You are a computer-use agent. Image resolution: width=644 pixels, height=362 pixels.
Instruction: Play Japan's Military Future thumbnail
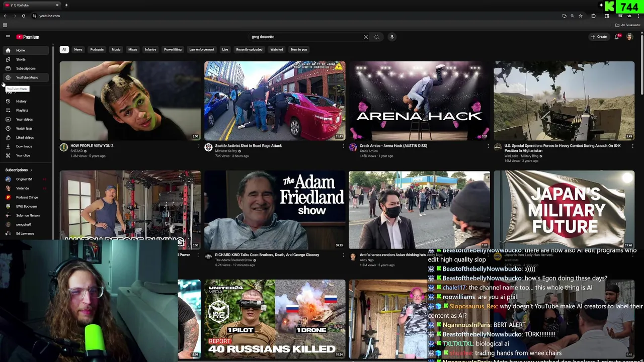point(564,210)
